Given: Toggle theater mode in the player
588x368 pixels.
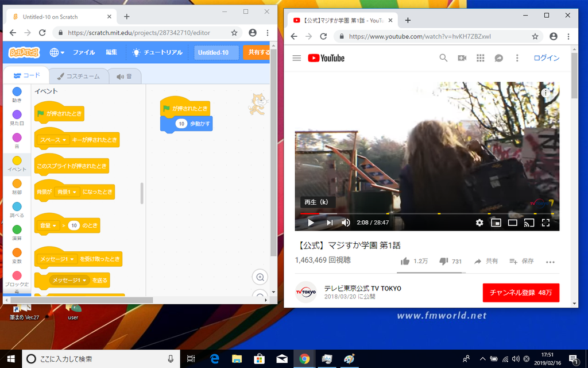Looking at the screenshot, I should pyautogui.click(x=513, y=223).
